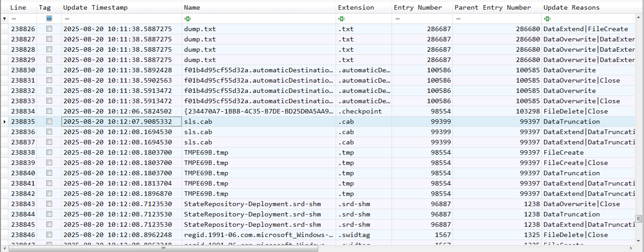Click the Line column equals filter icon
The width and height of the screenshot is (644, 252).
14,19
